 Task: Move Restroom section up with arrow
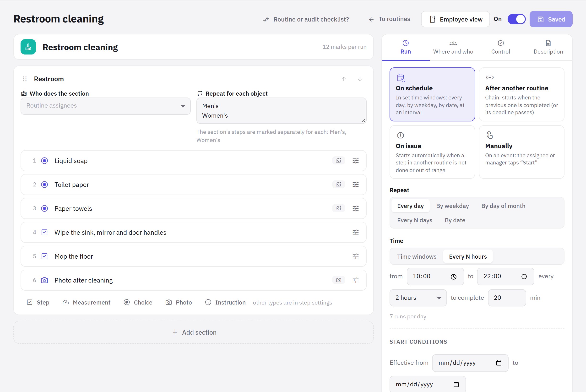coord(344,79)
